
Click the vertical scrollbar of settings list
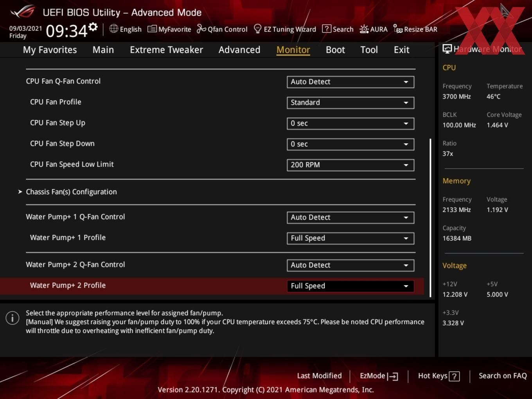coord(430,217)
